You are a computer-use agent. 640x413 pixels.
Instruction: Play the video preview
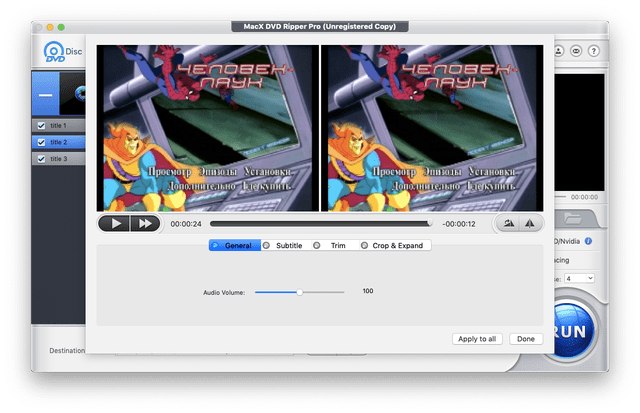pos(114,224)
